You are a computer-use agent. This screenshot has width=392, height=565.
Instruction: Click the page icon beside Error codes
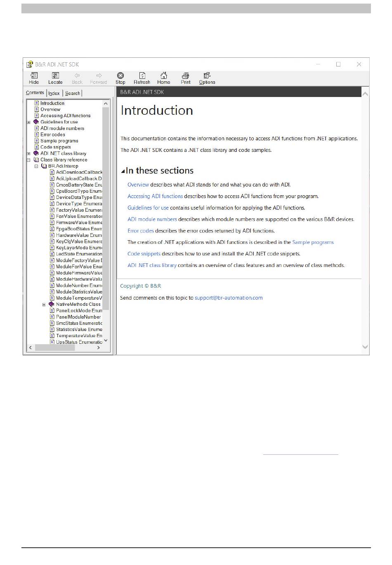pyautogui.click(x=37, y=135)
